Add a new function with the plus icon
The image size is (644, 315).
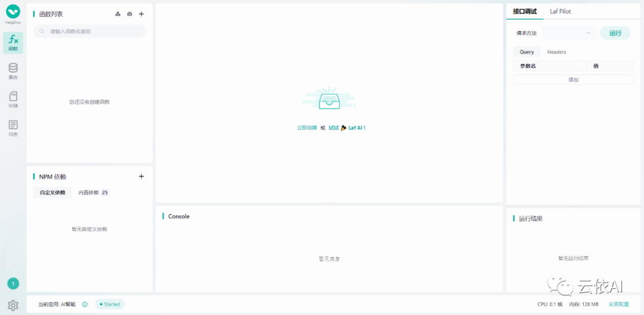click(141, 14)
